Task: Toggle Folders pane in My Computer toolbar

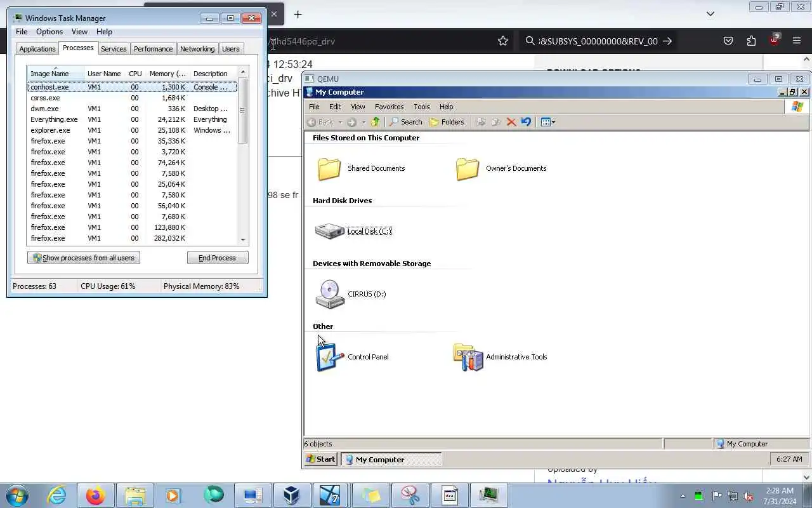Action: coord(447,122)
